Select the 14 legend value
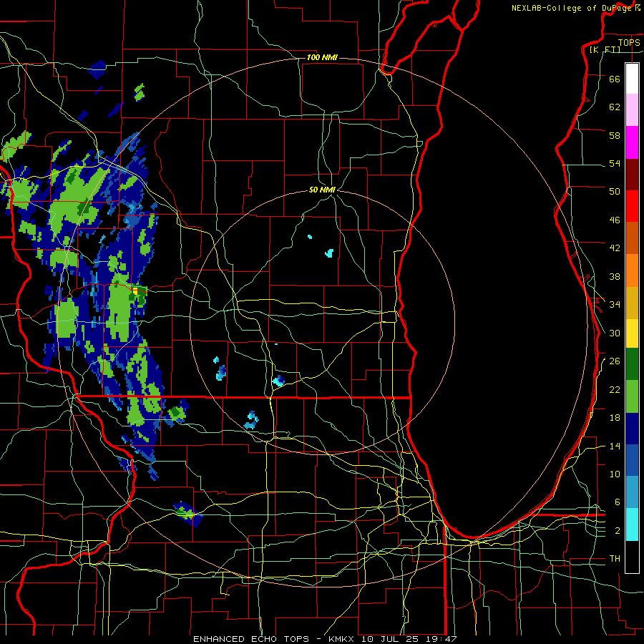644x644 pixels. pyautogui.click(x=615, y=446)
